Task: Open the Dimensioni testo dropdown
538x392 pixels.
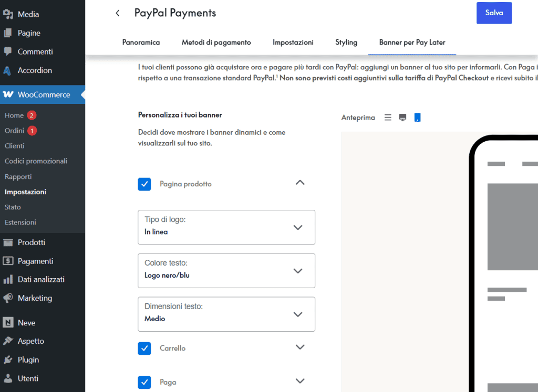Action: pyautogui.click(x=226, y=314)
